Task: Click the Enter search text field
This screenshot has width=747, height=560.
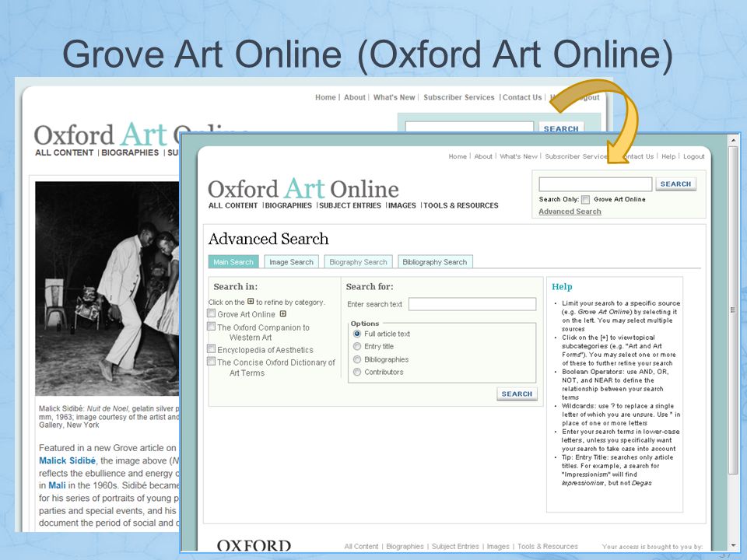Action: click(472, 304)
